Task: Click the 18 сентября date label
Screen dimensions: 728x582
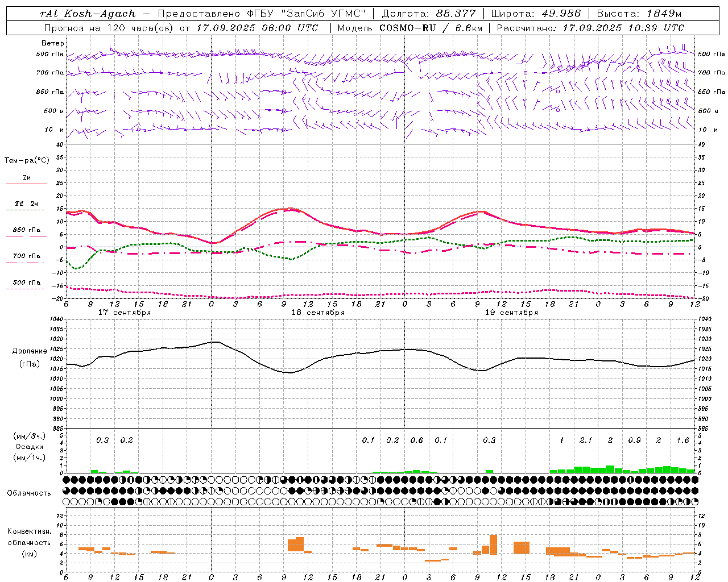Action: pyautogui.click(x=318, y=313)
